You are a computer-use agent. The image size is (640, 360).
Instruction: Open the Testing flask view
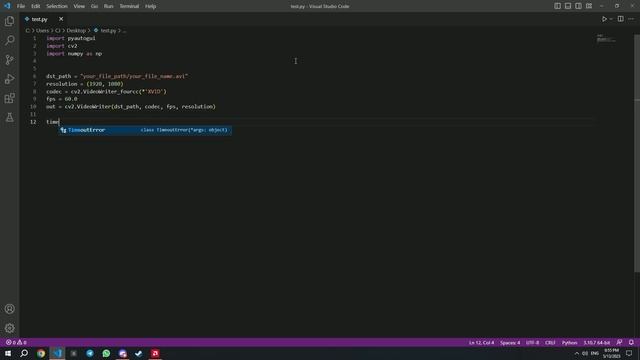pyautogui.click(x=9, y=117)
